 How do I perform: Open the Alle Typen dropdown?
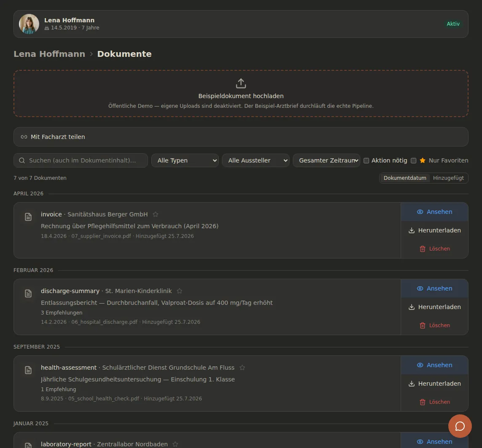[x=185, y=160]
